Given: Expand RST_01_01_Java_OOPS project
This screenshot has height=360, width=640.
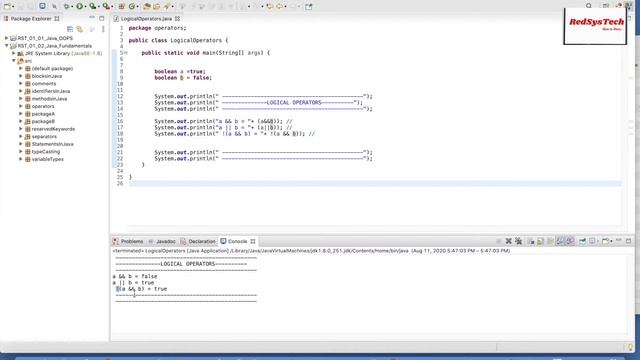Looking at the screenshot, I should click(x=7, y=38).
